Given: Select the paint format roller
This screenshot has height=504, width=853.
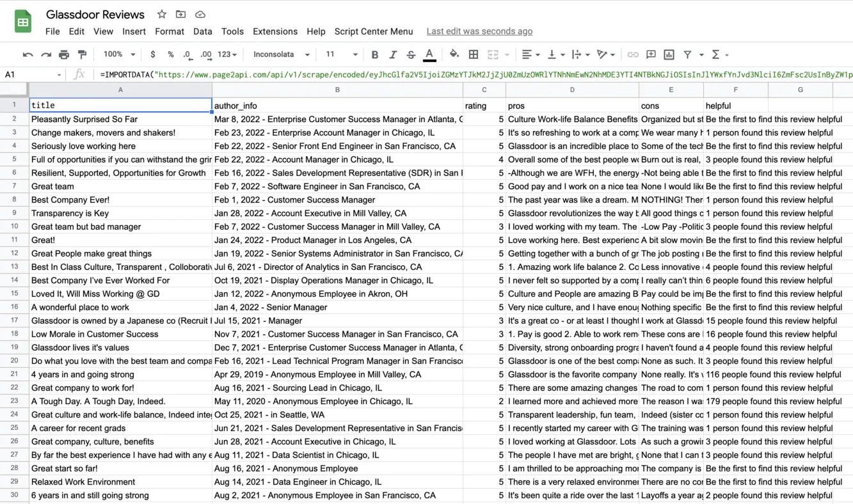Looking at the screenshot, I should [x=82, y=54].
